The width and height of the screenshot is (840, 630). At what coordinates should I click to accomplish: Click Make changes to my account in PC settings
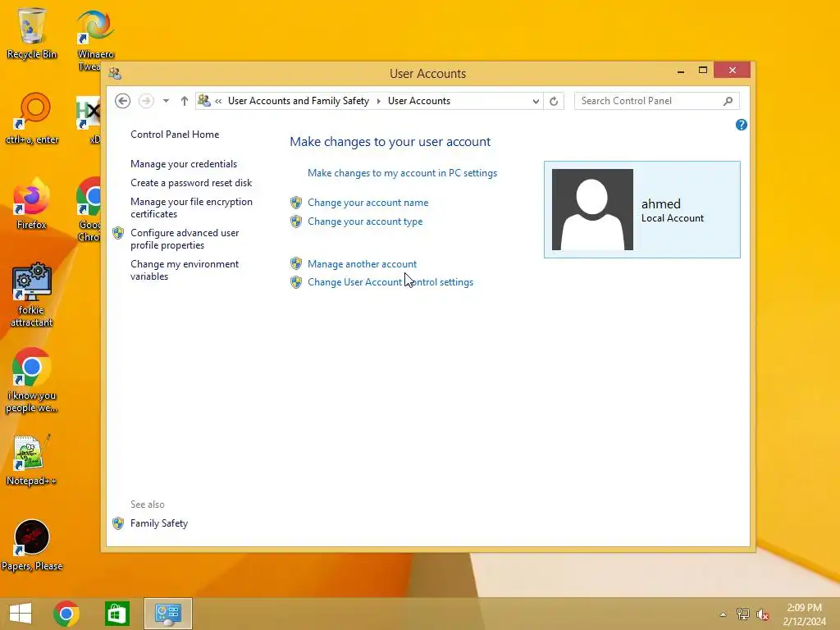(402, 173)
